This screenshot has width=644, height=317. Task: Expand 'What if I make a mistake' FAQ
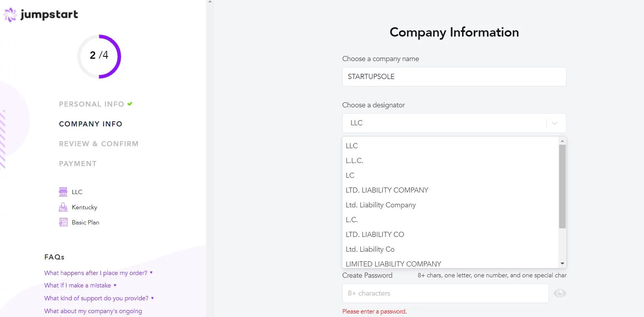[x=77, y=285]
